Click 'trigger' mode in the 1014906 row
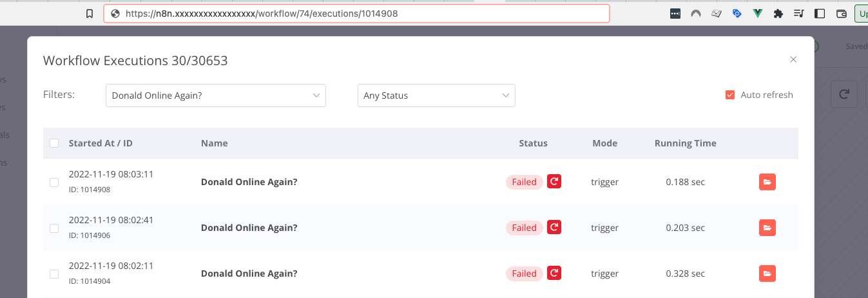Viewport: 868px width, 298px height. [605, 228]
